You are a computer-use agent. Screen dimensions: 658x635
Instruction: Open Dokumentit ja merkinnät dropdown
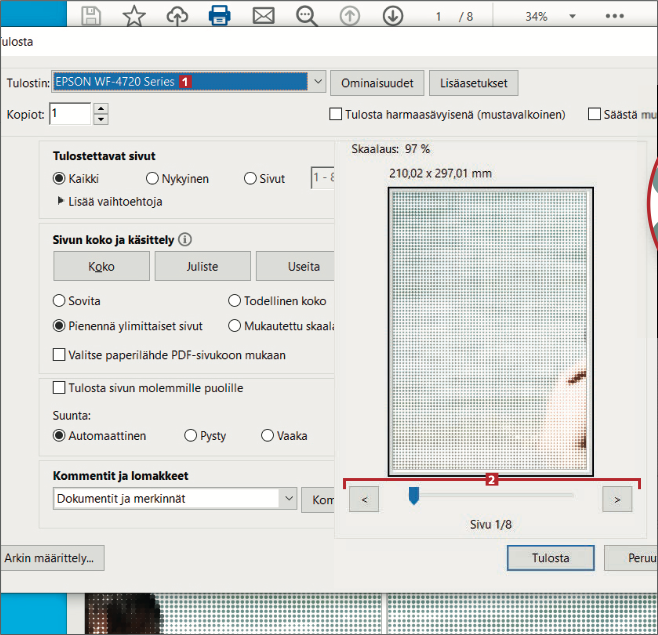point(288,498)
